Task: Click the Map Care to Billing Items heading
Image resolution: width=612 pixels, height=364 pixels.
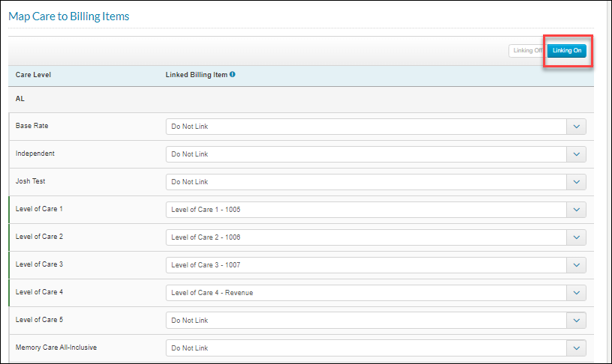Action: point(69,16)
